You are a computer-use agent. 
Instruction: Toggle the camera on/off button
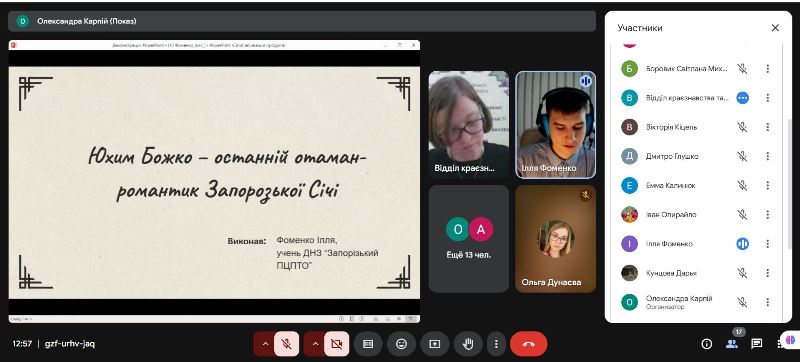click(336, 344)
